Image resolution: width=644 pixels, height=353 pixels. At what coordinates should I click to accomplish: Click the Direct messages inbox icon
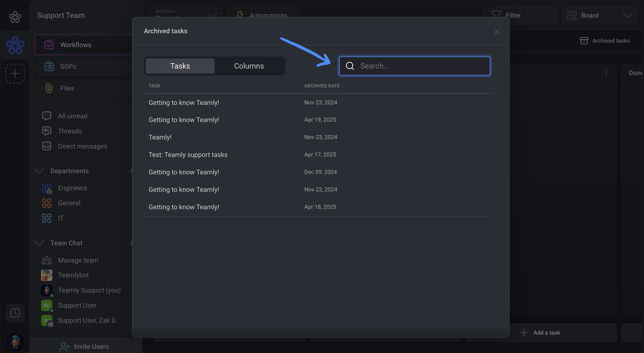tap(47, 146)
